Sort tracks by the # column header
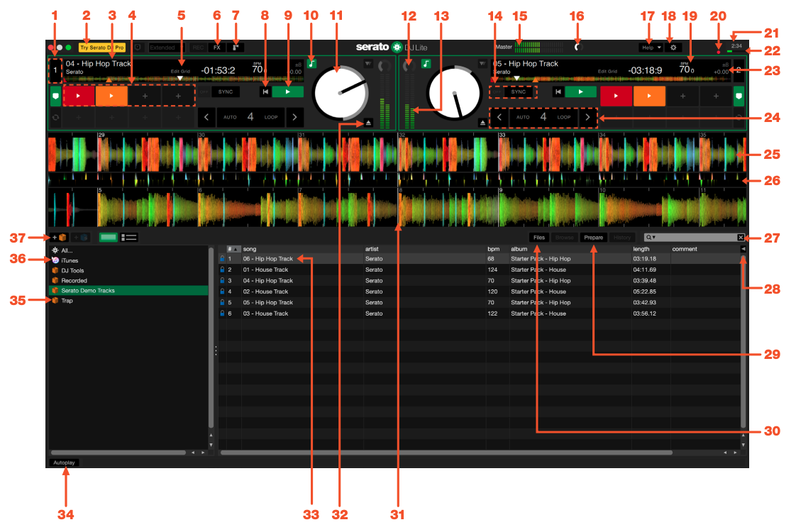 (233, 249)
